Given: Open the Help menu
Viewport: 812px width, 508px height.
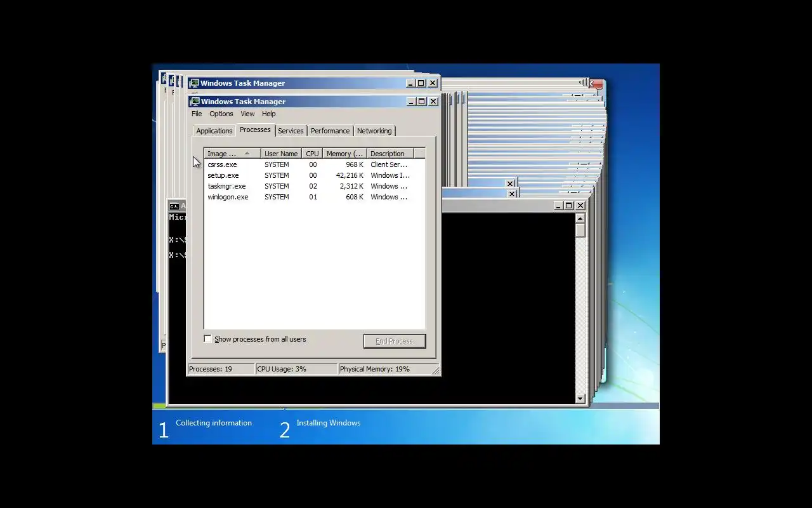Looking at the screenshot, I should click(269, 114).
